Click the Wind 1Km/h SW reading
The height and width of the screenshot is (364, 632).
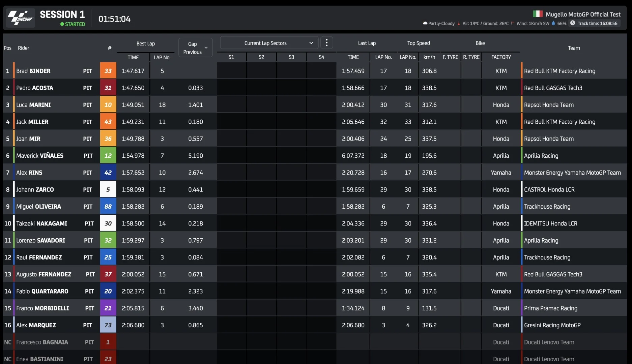(533, 23)
